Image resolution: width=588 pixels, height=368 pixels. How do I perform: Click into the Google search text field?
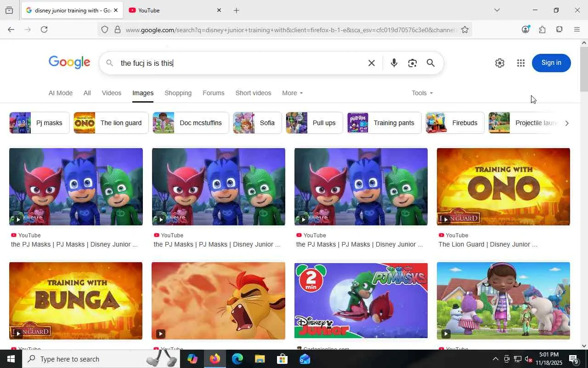click(x=241, y=63)
